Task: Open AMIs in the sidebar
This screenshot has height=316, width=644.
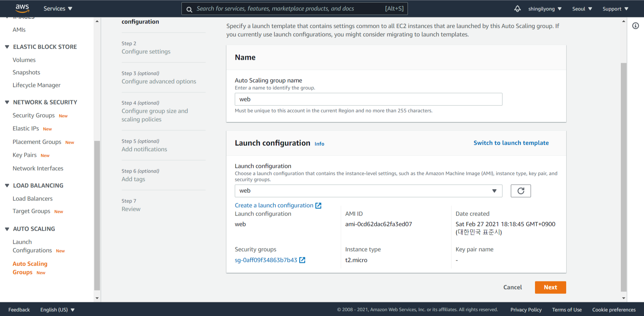Action: click(19, 30)
